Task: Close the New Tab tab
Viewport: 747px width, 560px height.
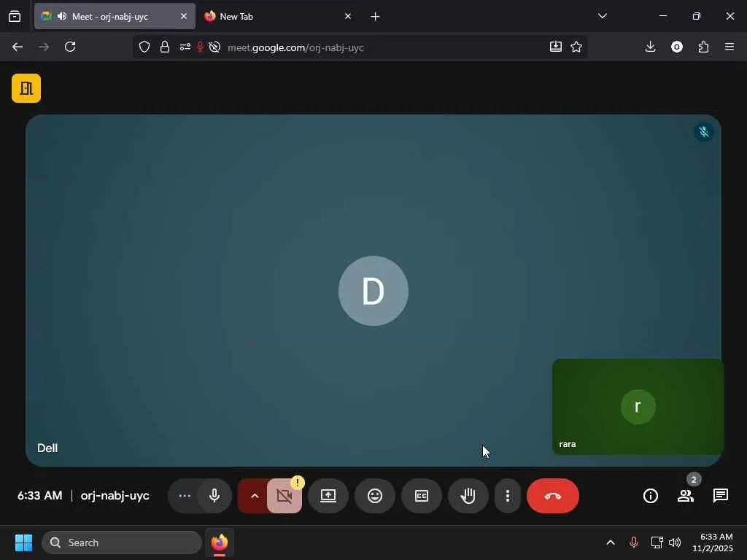Action: [348, 16]
